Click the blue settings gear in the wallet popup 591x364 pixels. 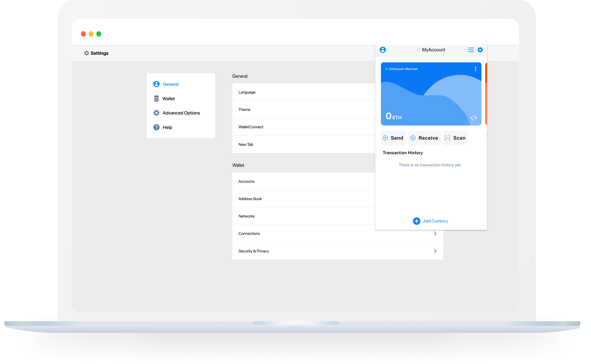click(480, 50)
